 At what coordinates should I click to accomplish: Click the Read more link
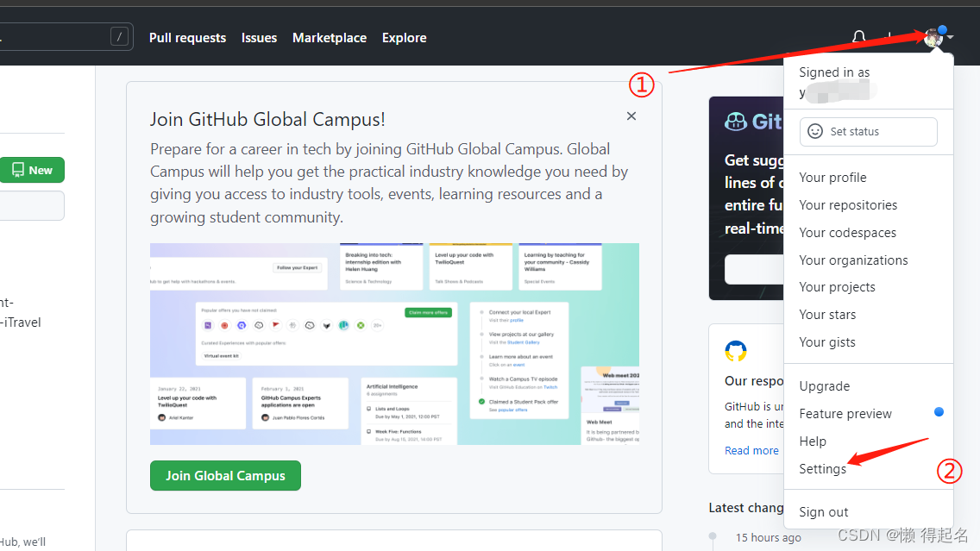(x=751, y=450)
